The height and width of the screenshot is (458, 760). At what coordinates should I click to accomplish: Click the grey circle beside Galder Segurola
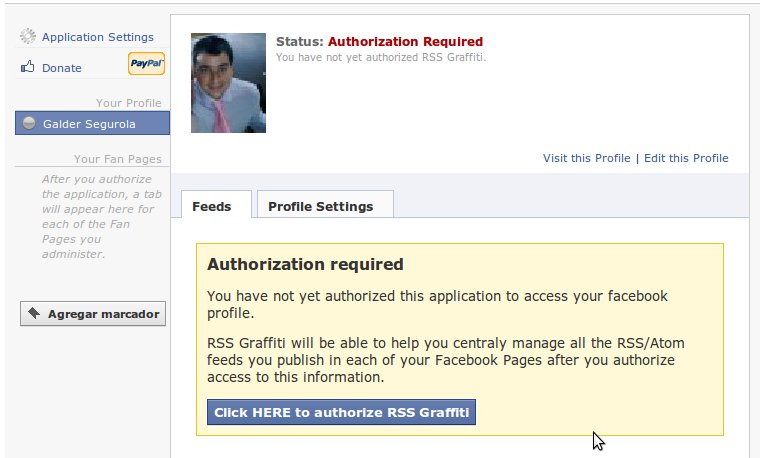click(29, 123)
